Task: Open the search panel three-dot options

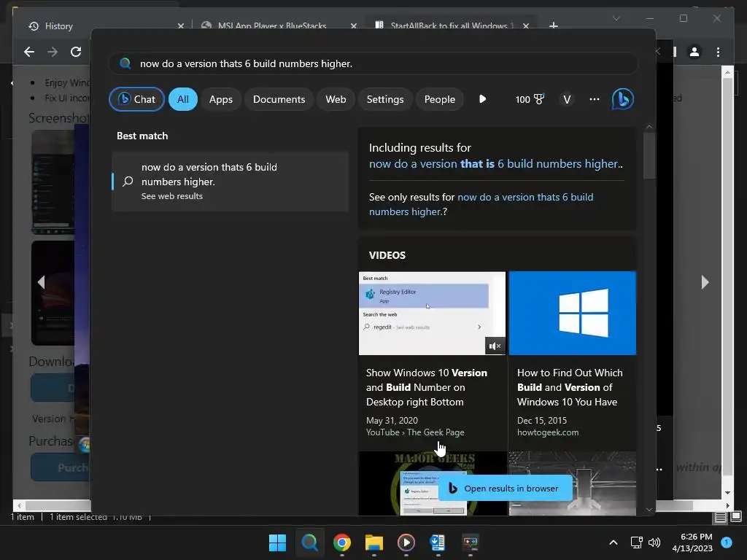Action: pos(594,99)
